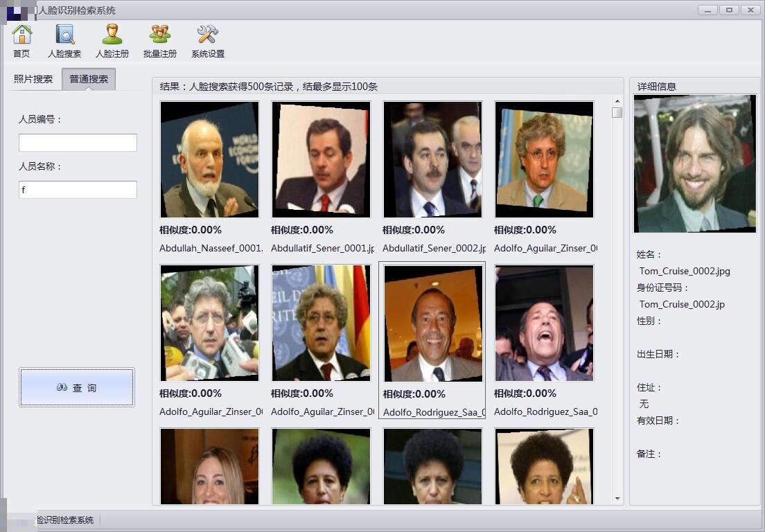The height and width of the screenshot is (532, 765).
Task: Open 系统设置 system settings
Action: coord(208,40)
